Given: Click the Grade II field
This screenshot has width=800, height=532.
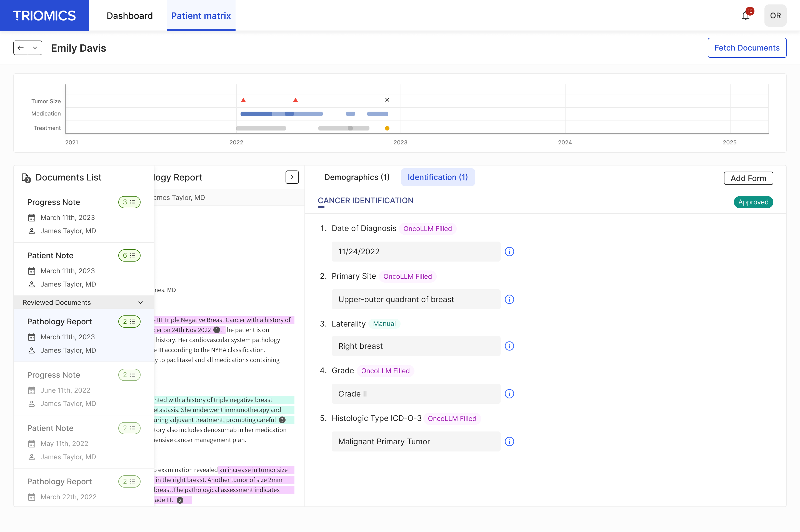Looking at the screenshot, I should point(416,393).
